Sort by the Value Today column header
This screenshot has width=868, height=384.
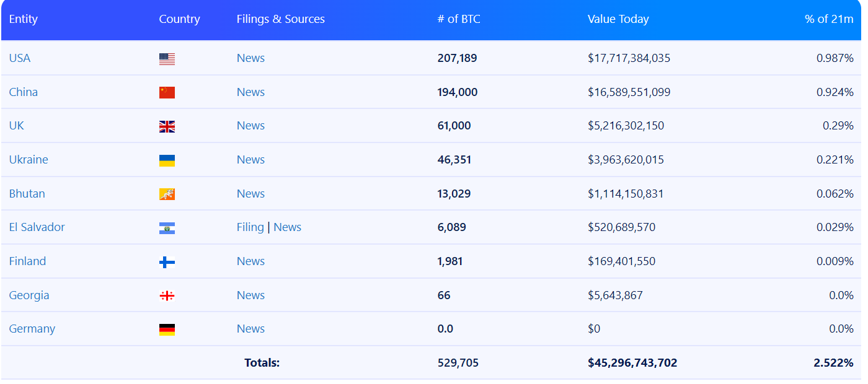coord(618,19)
